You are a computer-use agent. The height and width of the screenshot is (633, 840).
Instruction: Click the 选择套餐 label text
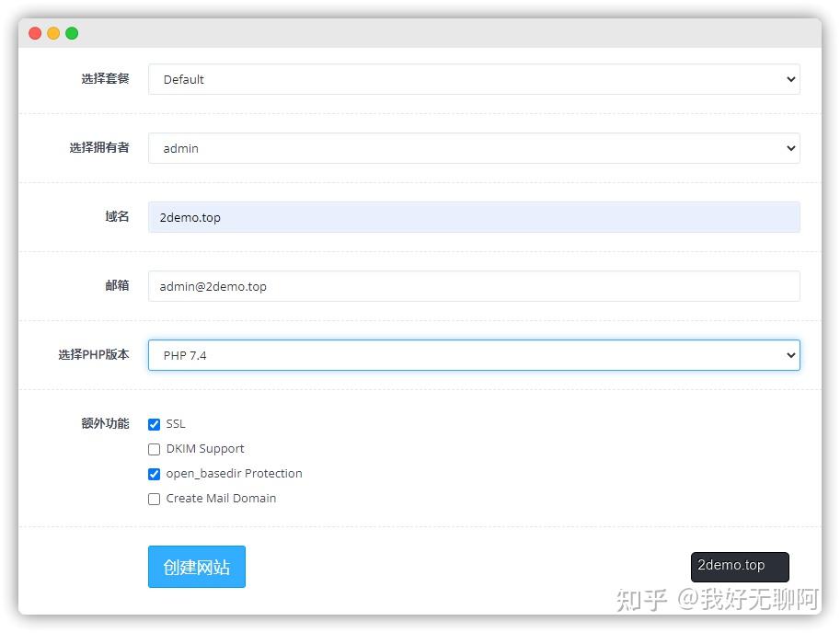106,79
